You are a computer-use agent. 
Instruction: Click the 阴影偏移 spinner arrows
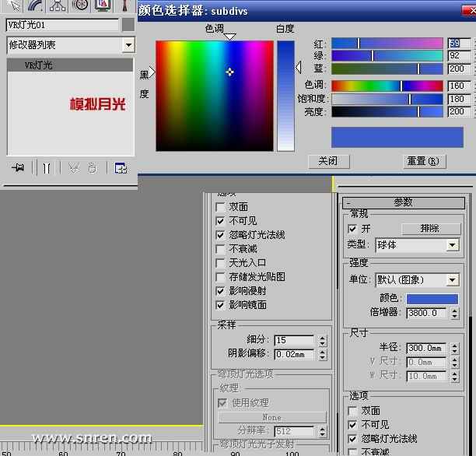[323, 355]
